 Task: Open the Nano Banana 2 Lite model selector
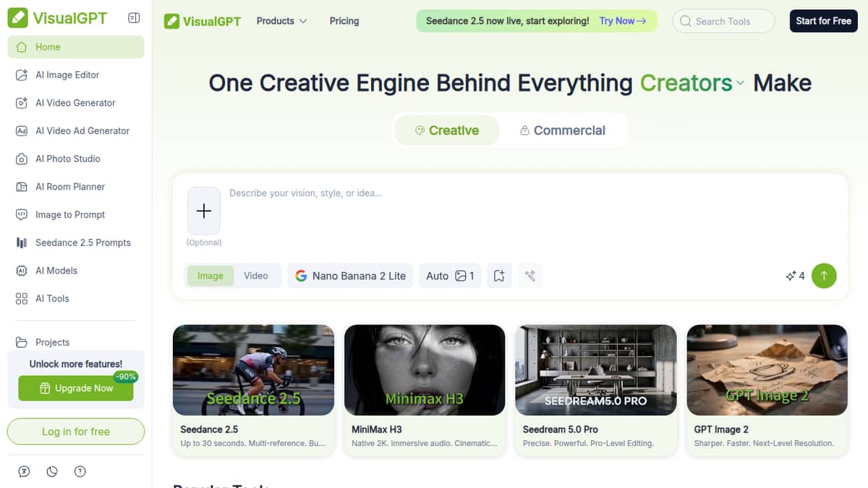tap(350, 276)
